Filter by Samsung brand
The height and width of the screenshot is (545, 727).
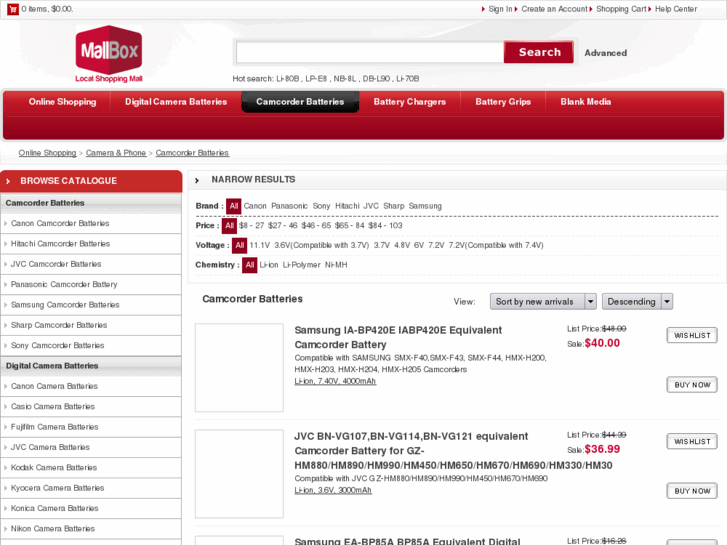pos(425,206)
